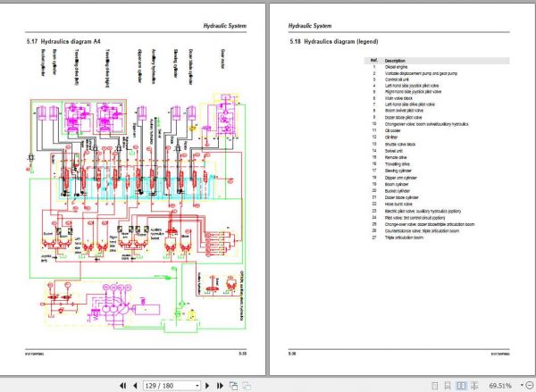Viewport: 536px width, 392px height.
Task: Click the heading 5.17 Hydraulics diagram A4
Action: 63,42
